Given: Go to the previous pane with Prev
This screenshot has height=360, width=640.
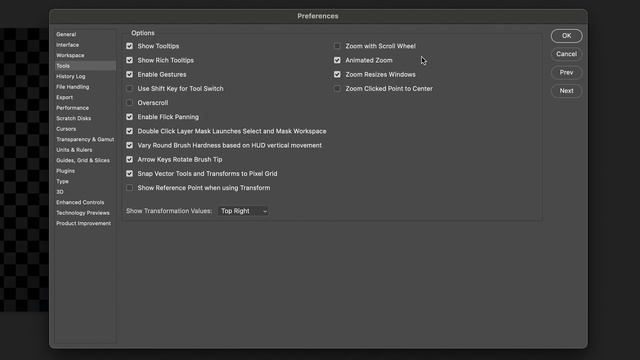Looking at the screenshot, I should 567,72.
